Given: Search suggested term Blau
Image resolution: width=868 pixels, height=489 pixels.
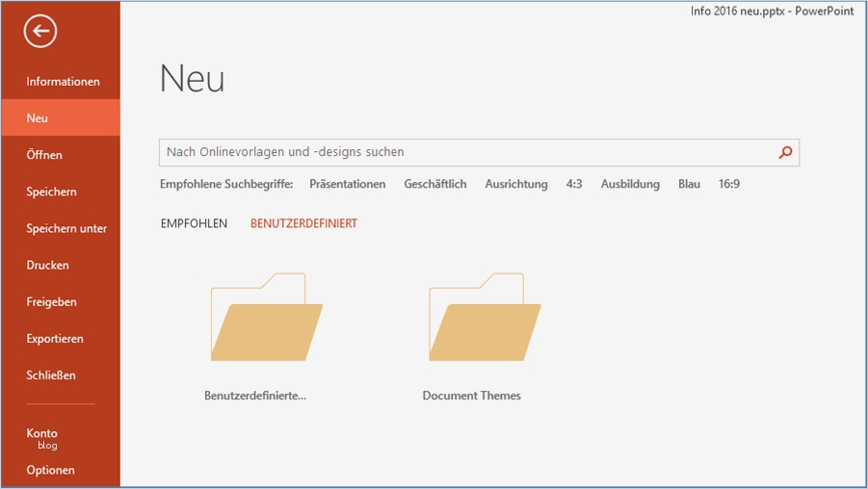Looking at the screenshot, I should tap(689, 184).
